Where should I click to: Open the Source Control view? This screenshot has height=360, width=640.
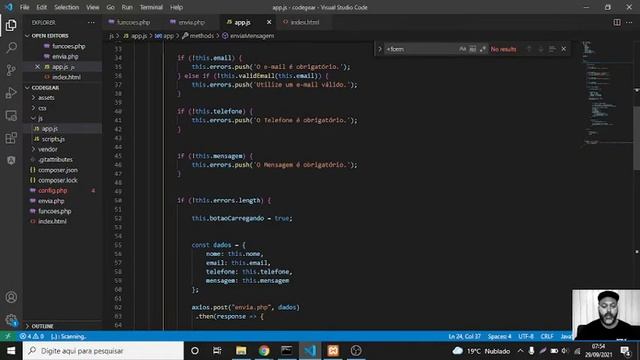[11, 70]
